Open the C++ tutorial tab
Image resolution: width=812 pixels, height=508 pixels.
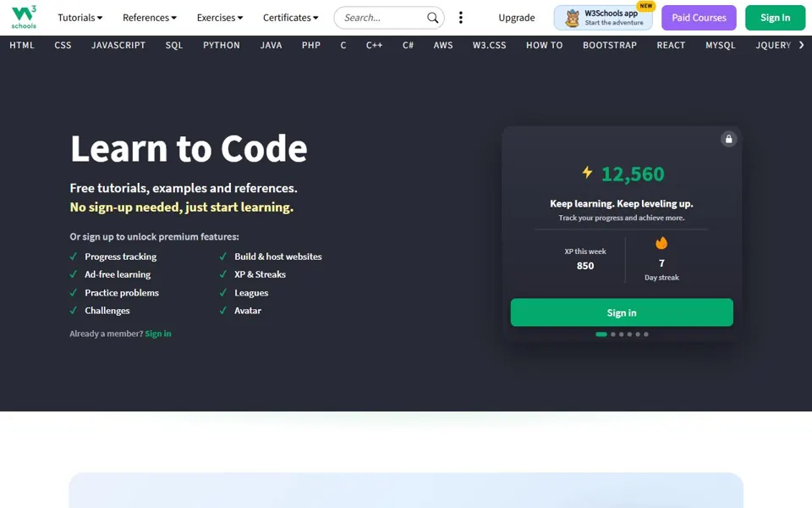[x=374, y=45]
